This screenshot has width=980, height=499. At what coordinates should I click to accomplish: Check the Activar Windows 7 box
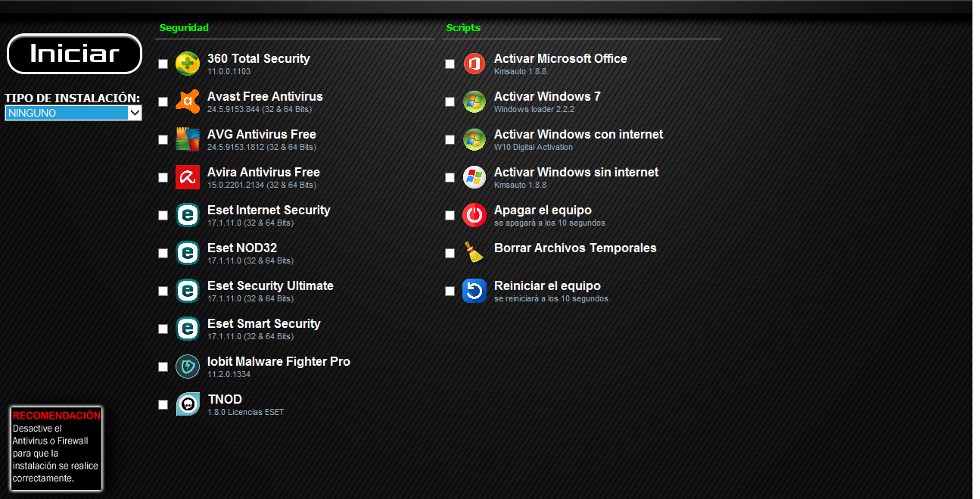[x=450, y=102]
